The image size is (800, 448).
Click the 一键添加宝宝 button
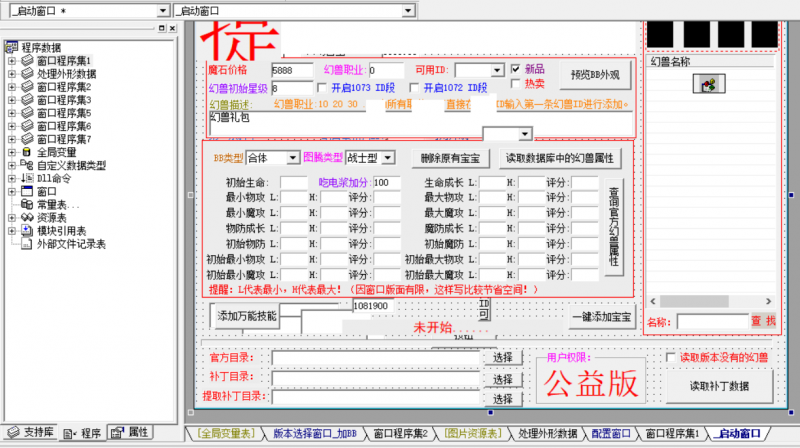(602, 317)
